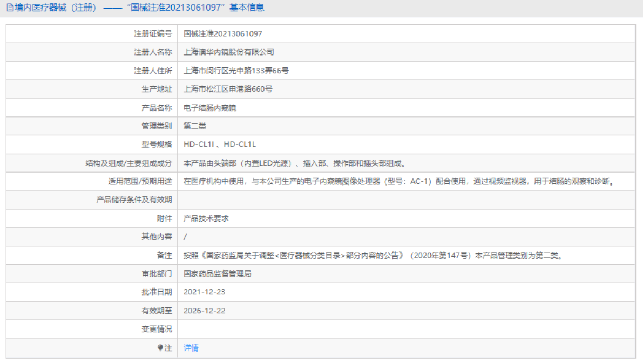The image size is (643, 364).
Task: Click the 批准日期 label
Action: tap(157, 292)
